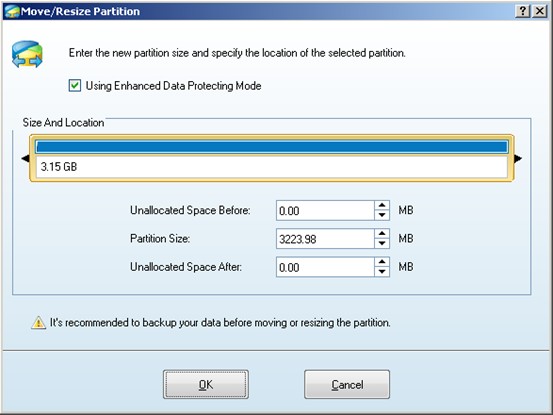Click the Unallocated Space After label
Screen dimensions: 553x415
click(x=186, y=267)
